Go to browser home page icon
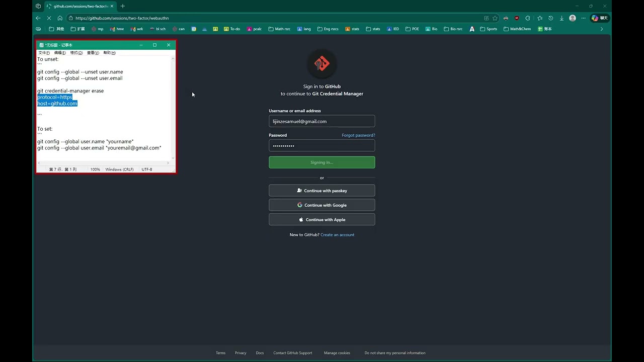This screenshot has height=362, width=644. pyautogui.click(x=60, y=18)
